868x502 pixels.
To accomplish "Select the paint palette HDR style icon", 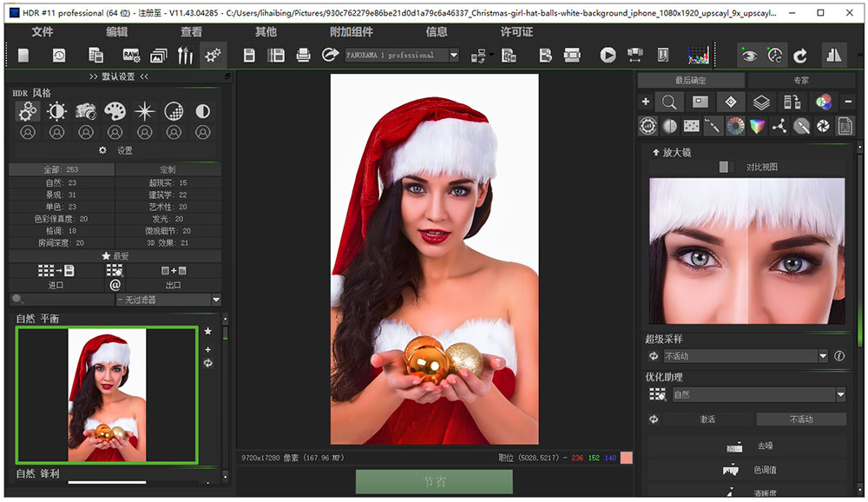I will 115,111.
